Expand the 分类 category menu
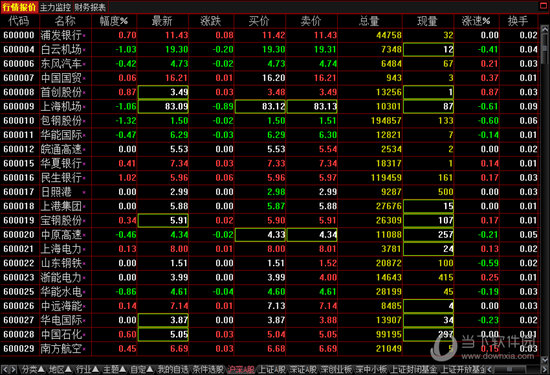The height and width of the screenshot is (375, 550). point(33,369)
